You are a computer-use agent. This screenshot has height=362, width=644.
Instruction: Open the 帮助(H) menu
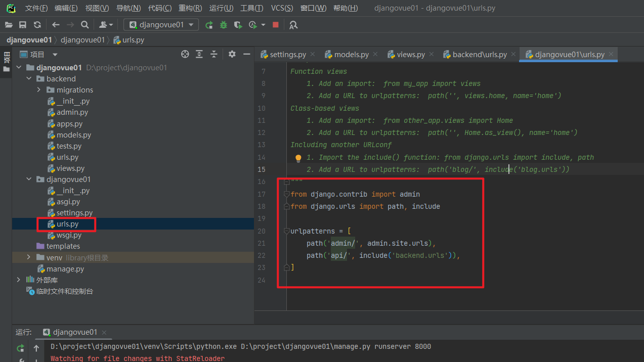pyautogui.click(x=346, y=8)
